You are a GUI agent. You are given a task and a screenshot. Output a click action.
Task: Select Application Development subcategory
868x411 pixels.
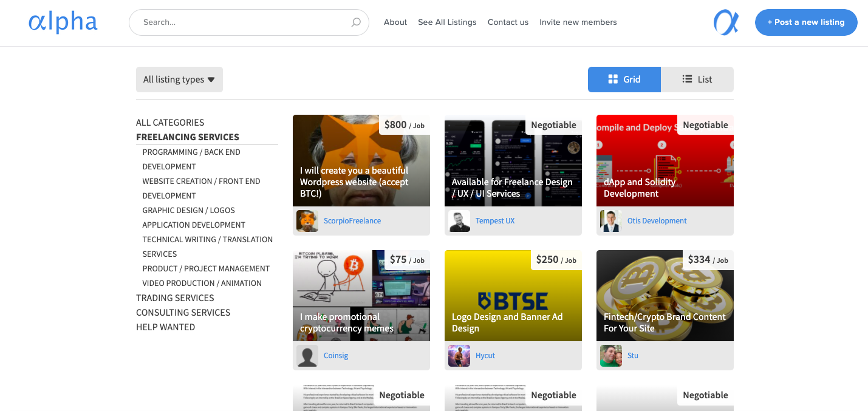tap(194, 225)
